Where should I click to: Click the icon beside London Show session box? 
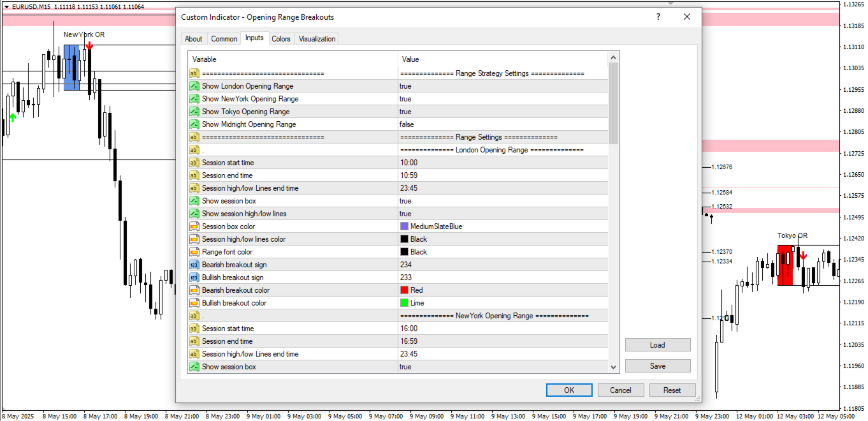click(194, 201)
